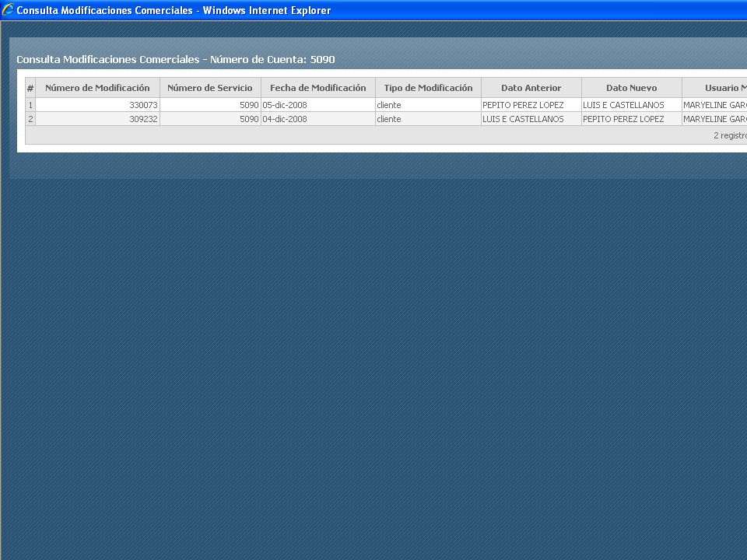Click the # column header

30,88
